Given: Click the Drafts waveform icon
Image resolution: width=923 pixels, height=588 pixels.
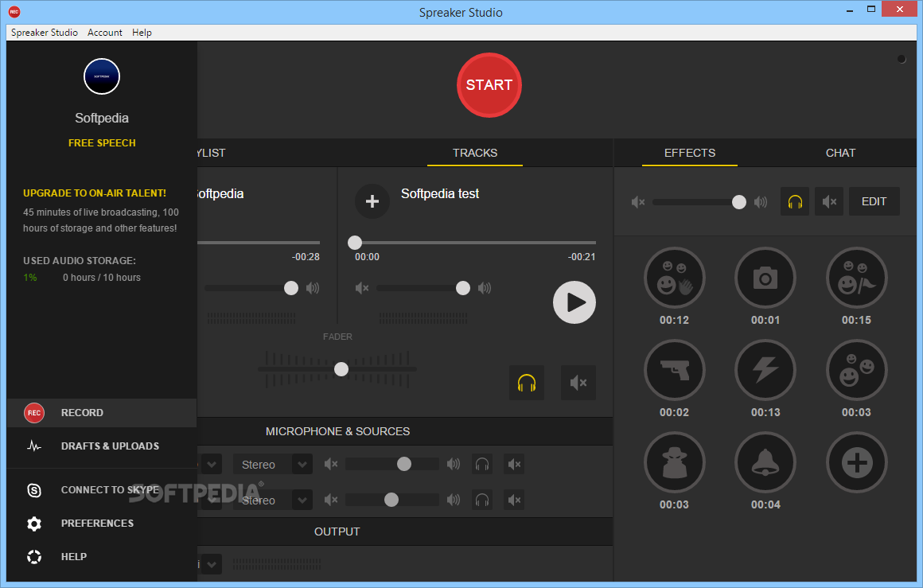Looking at the screenshot, I should tap(34, 446).
